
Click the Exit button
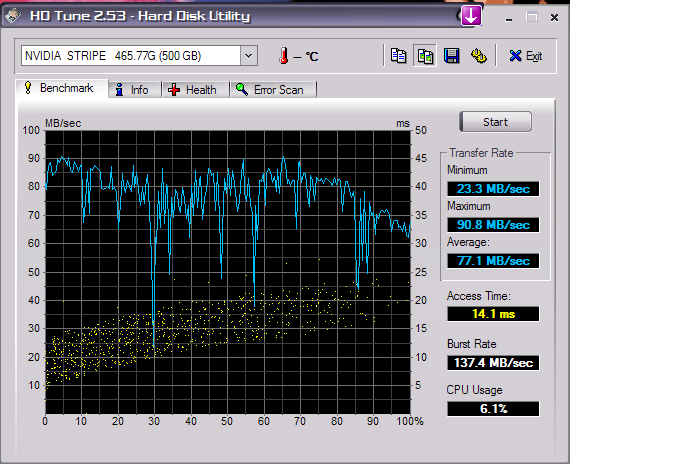(526, 56)
